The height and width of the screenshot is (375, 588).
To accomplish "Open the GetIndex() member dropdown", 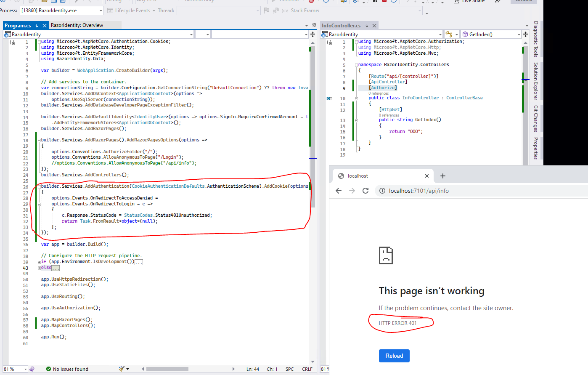I will pos(491,34).
